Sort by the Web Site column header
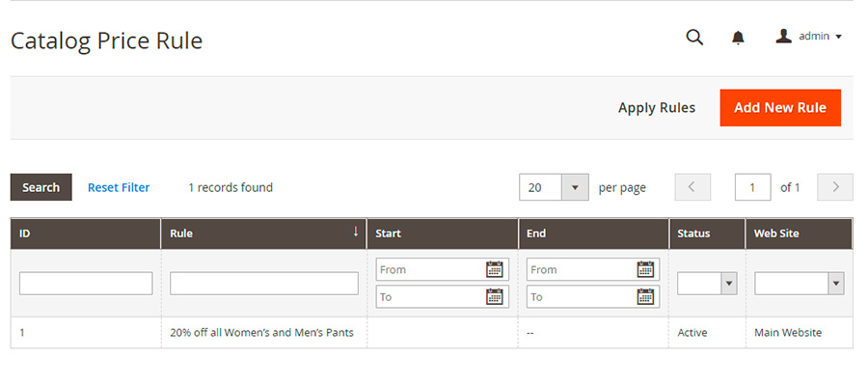The height and width of the screenshot is (385, 868). pyautogui.click(x=800, y=234)
